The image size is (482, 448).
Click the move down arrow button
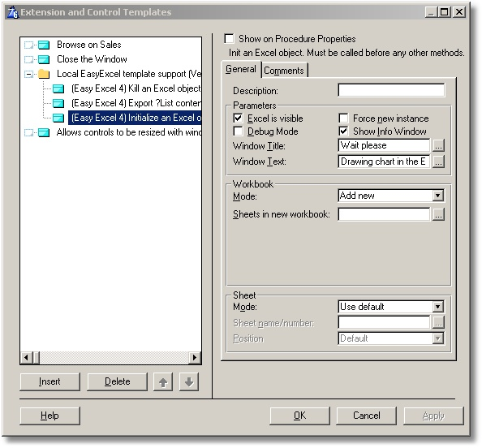coord(189,382)
